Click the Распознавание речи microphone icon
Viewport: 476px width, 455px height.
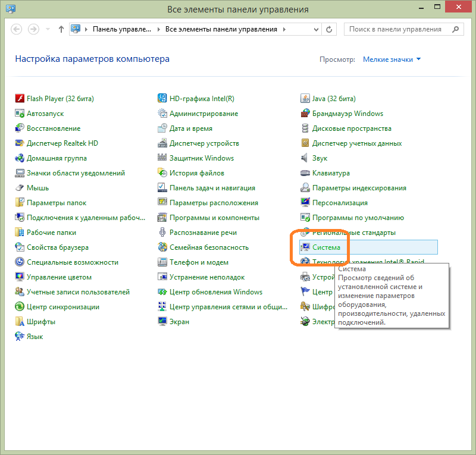click(x=162, y=232)
